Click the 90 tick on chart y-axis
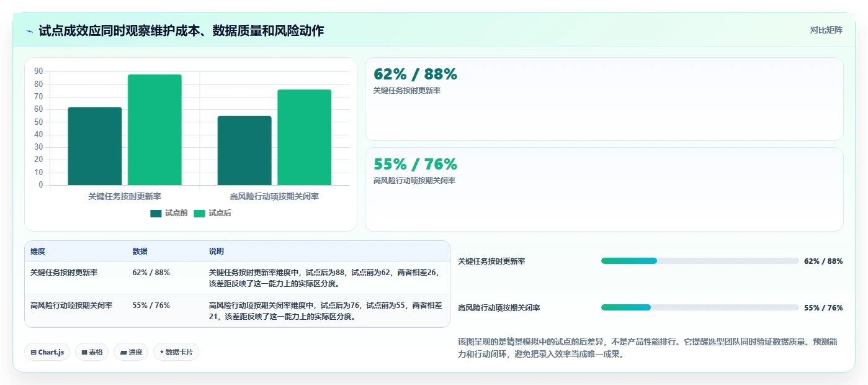 (x=39, y=71)
